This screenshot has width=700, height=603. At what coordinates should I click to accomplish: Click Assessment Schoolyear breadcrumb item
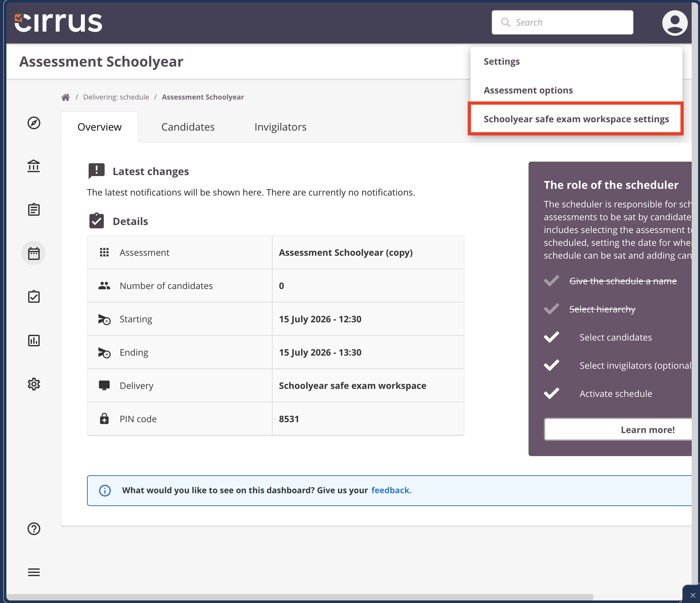pos(203,97)
